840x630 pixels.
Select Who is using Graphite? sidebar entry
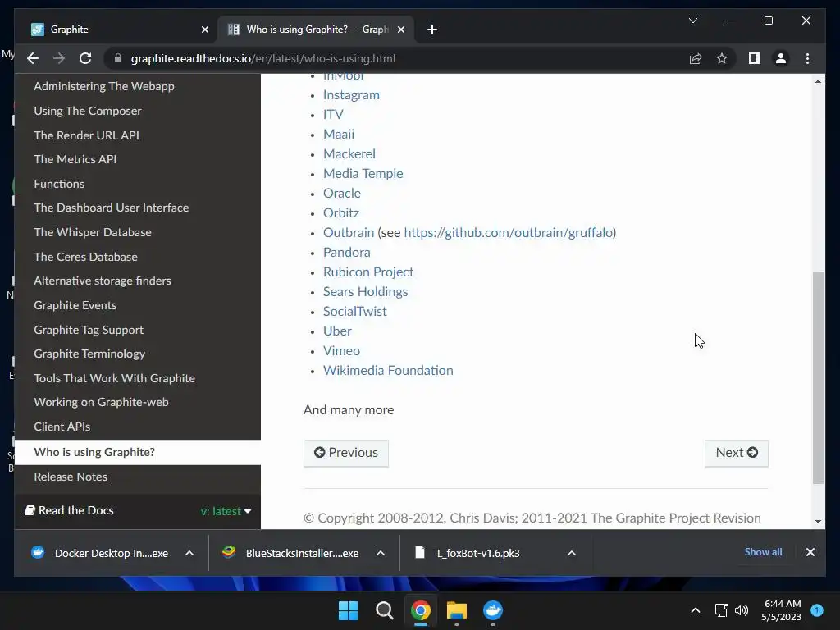pos(137,452)
